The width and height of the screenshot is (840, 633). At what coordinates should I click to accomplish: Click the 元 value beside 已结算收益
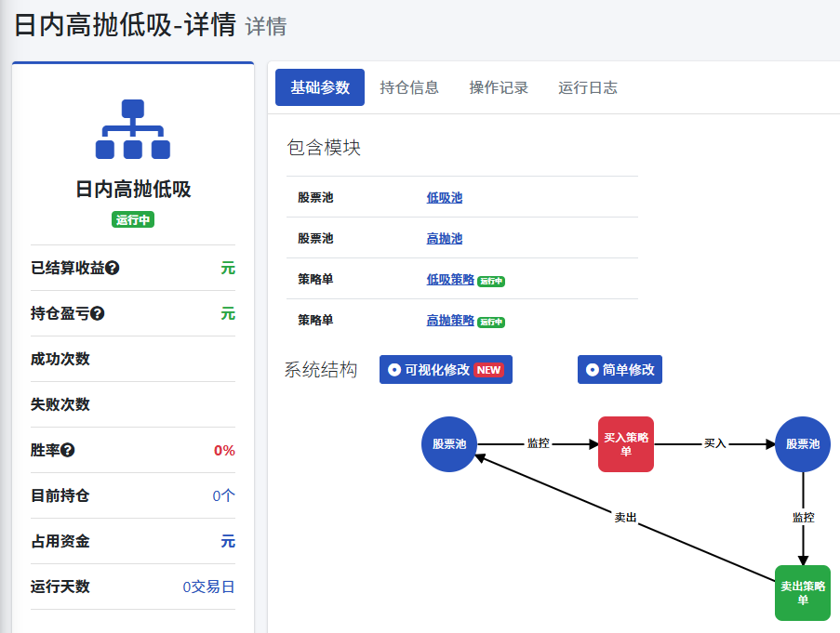coord(228,268)
